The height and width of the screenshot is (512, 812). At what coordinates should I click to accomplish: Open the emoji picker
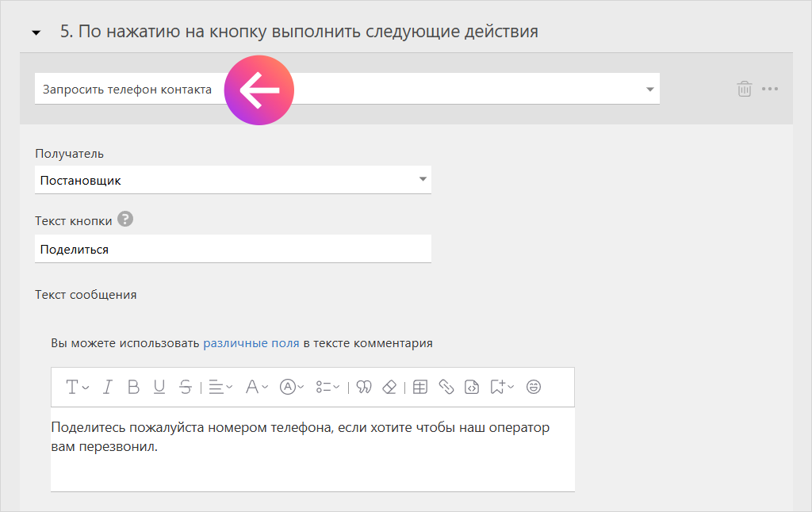(x=534, y=387)
